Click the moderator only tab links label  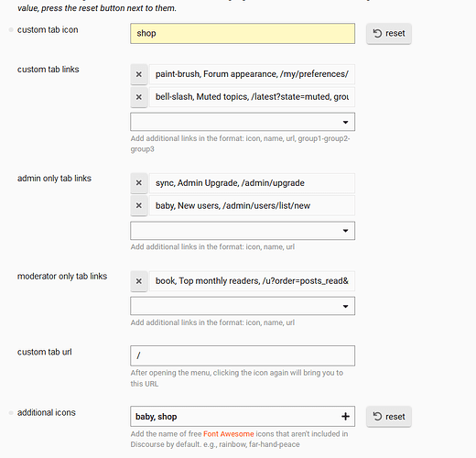coord(62,277)
